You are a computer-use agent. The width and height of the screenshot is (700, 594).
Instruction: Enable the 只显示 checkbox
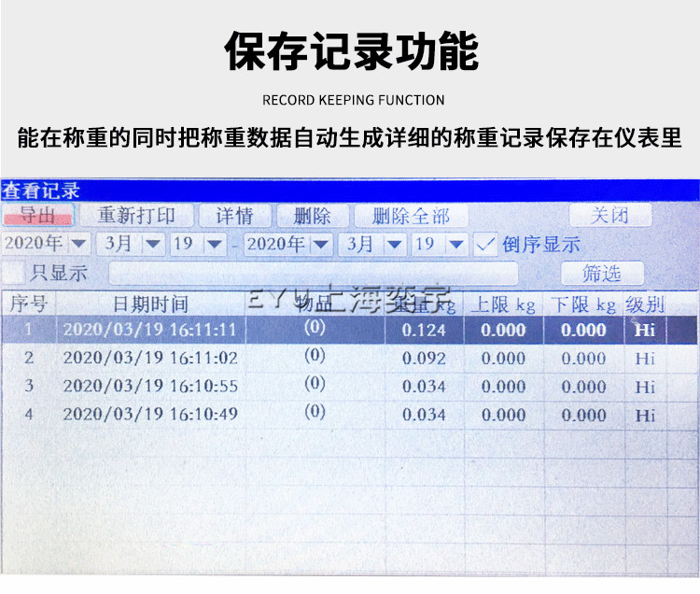[x=13, y=274]
